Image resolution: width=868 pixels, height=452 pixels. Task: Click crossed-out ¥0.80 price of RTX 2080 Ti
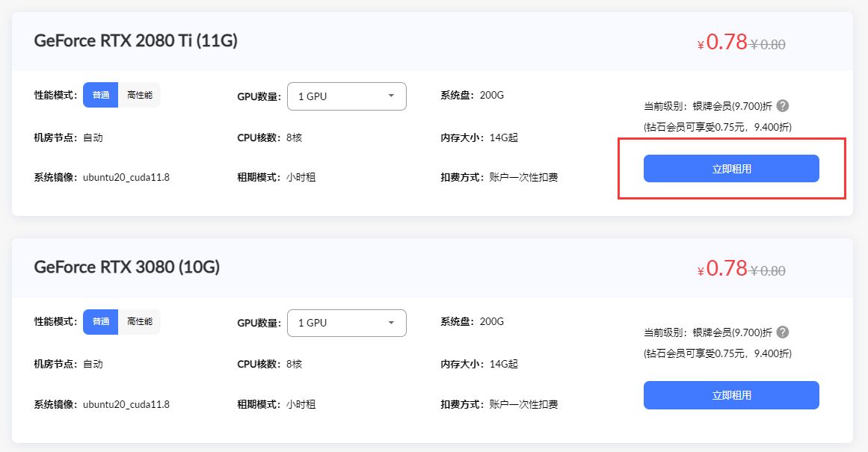[768, 44]
